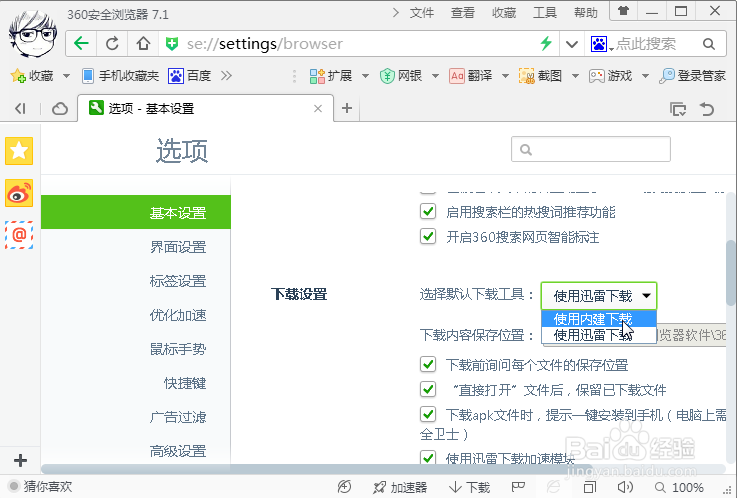Select 基本设置 in settings sidebar
This screenshot has height=498, width=737.
pyautogui.click(x=136, y=212)
